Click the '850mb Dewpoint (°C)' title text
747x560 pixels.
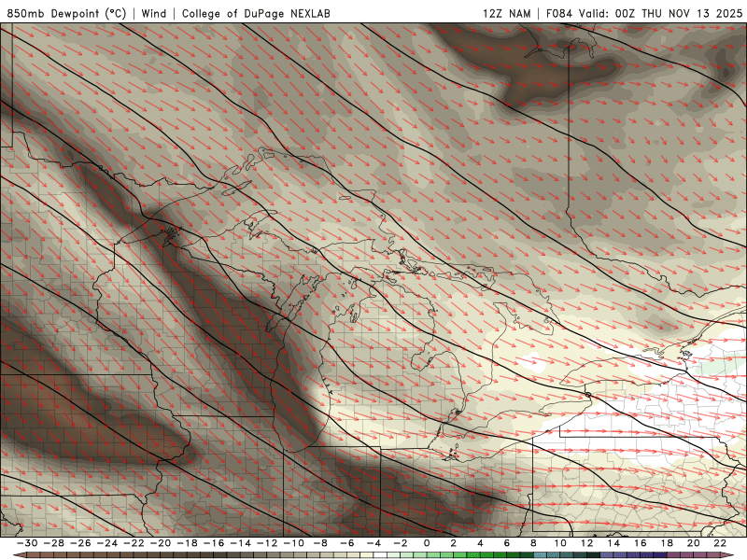click(66, 13)
